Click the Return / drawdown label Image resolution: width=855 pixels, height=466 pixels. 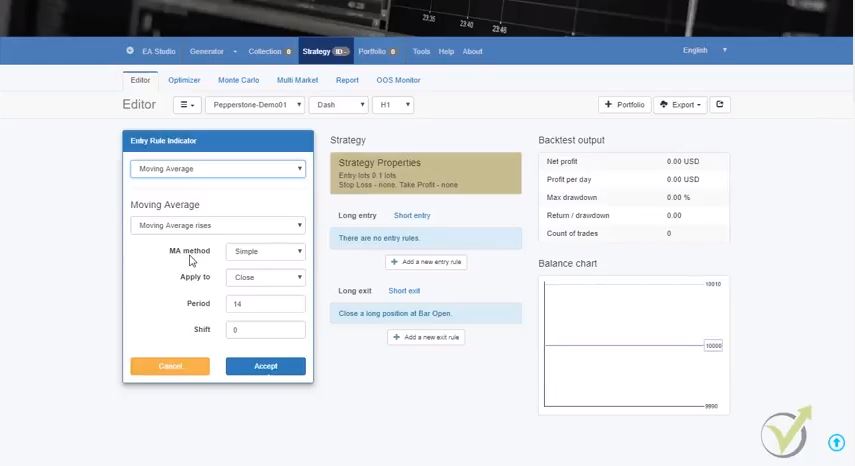577,215
